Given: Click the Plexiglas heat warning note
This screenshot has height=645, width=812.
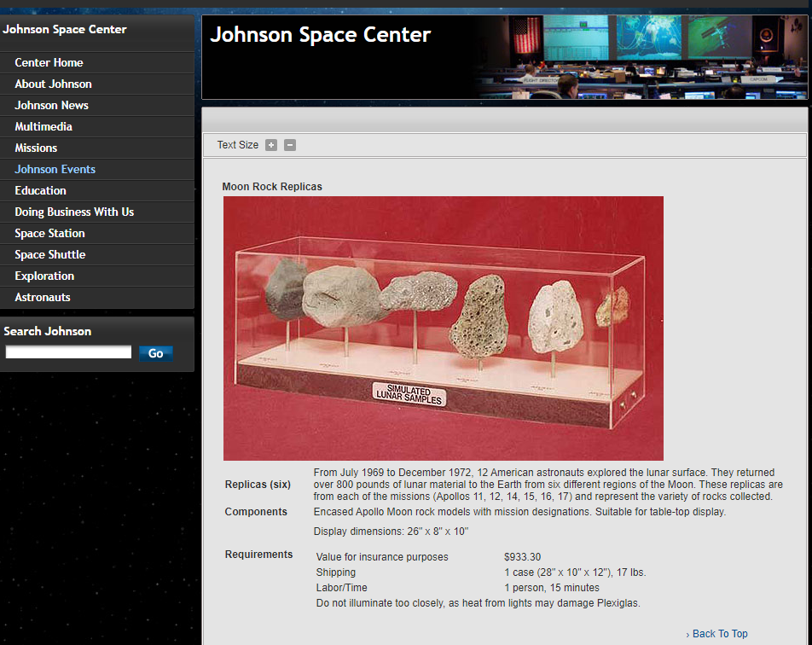Looking at the screenshot, I should 478,603.
